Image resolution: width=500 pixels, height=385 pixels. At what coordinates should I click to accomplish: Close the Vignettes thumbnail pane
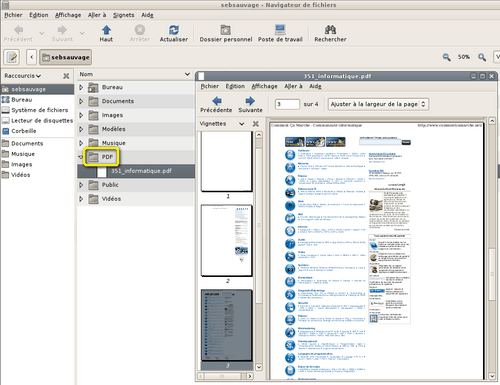click(x=256, y=124)
